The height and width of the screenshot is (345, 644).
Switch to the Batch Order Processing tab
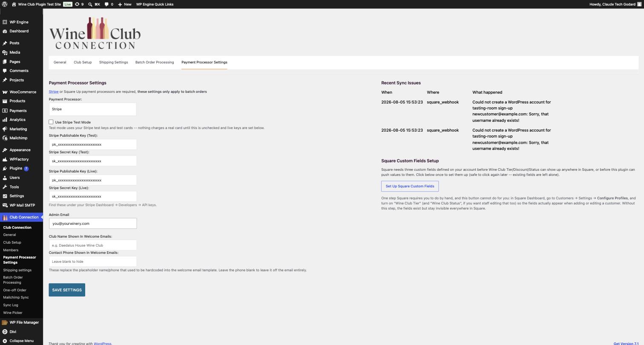[155, 62]
